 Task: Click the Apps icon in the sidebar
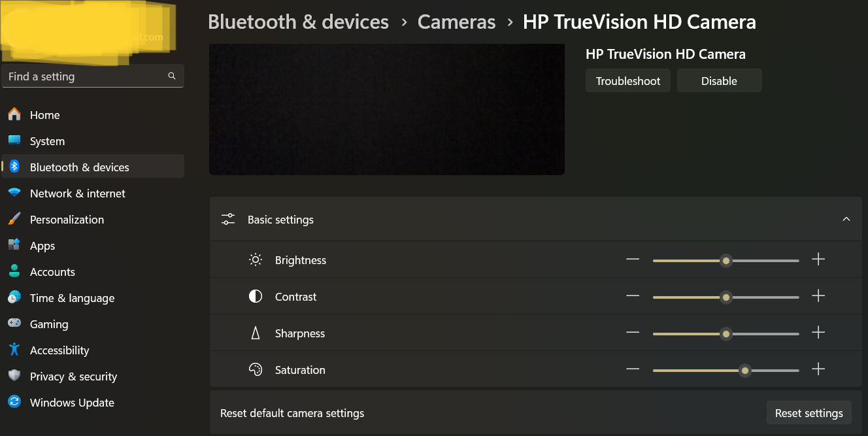click(14, 245)
